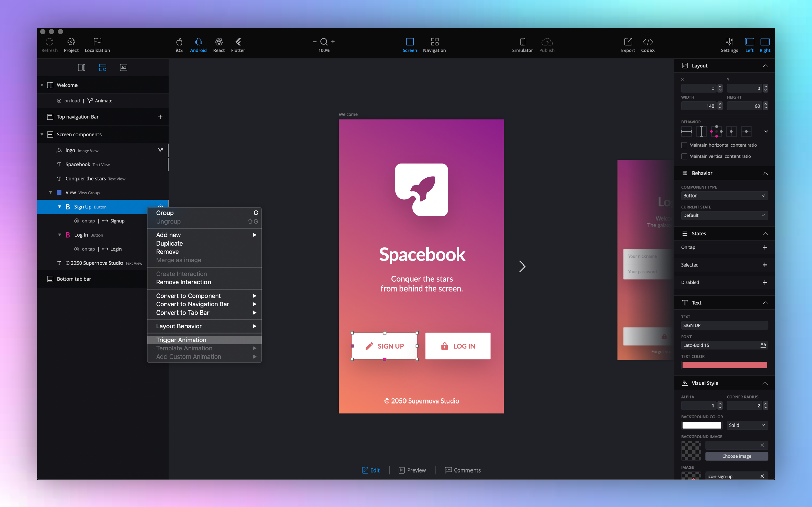Open the Current State dropdown

pos(724,215)
